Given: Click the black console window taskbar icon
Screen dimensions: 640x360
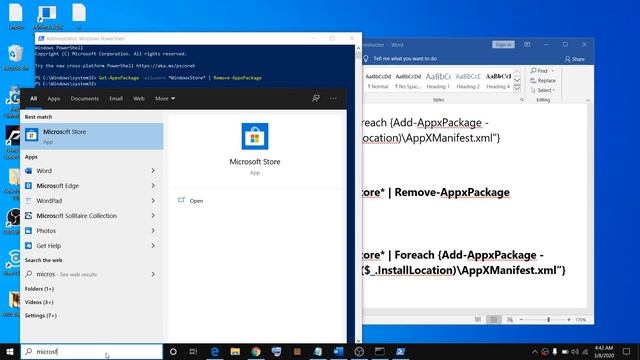Looking at the screenshot, I should point(380,351).
